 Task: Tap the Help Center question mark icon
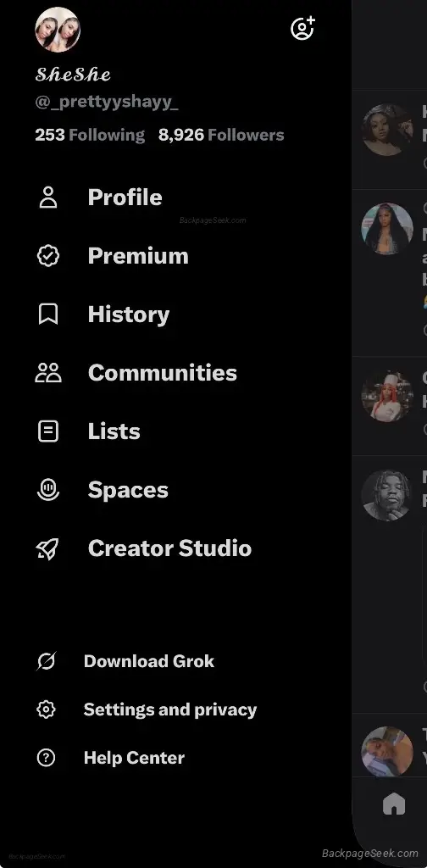[x=46, y=757]
